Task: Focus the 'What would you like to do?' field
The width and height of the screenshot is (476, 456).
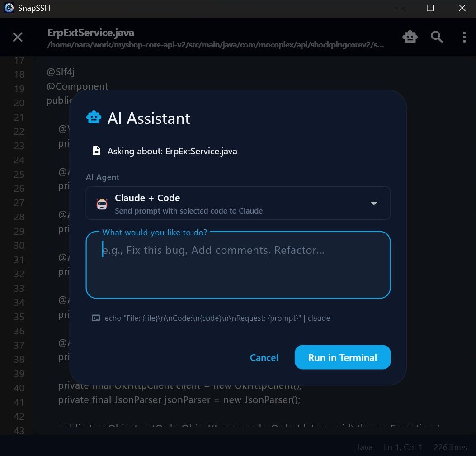Action: tap(238, 265)
